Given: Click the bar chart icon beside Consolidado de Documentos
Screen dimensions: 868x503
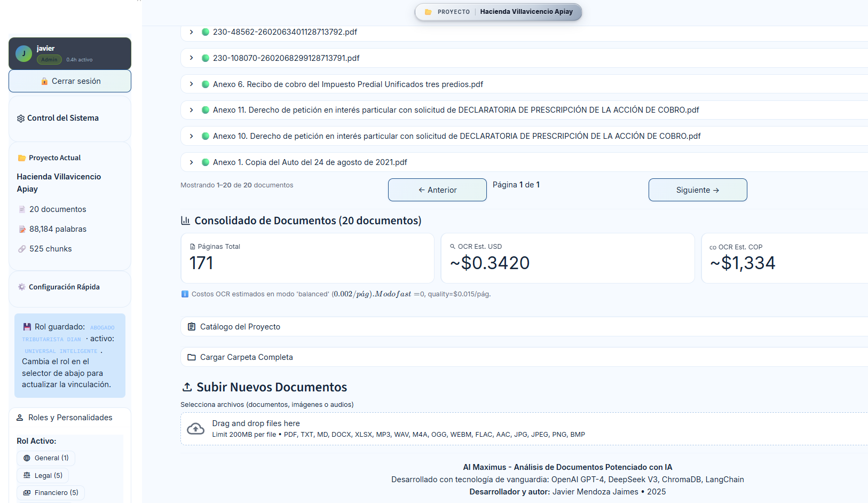Looking at the screenshot, I should click(x=186, y=221).
